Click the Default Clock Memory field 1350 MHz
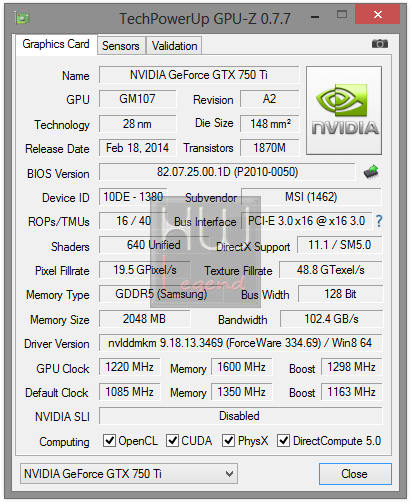Screen dimensions: 412x504 [x=241, y=392]
